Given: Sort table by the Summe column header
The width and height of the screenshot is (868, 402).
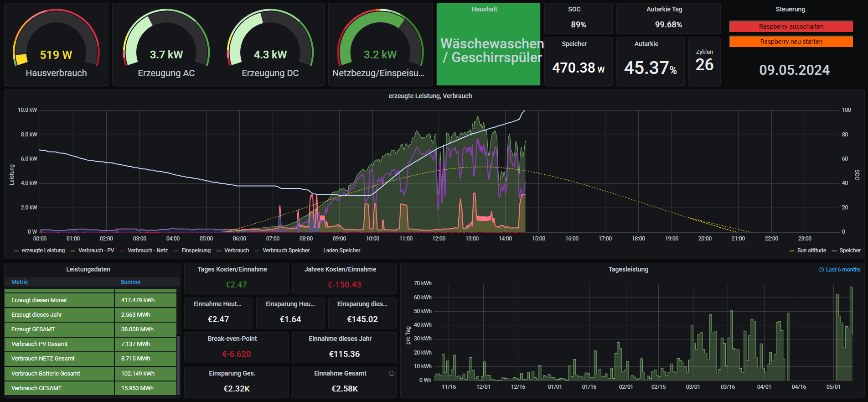Looking at the screenshot, I should pos(130,282).
